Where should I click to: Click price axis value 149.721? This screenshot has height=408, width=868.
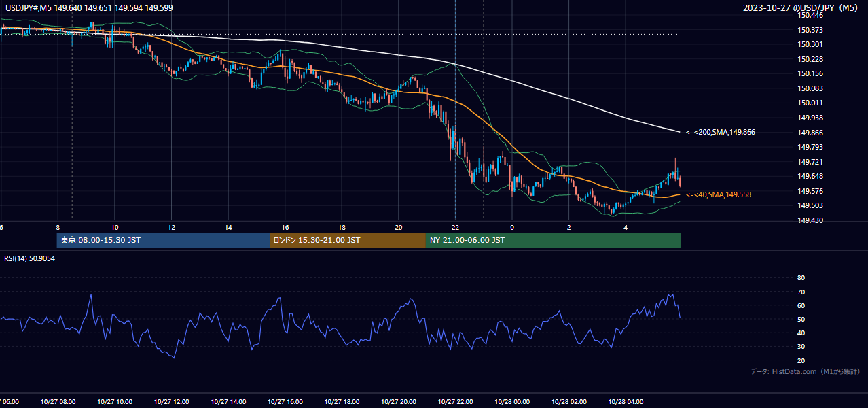810,162
